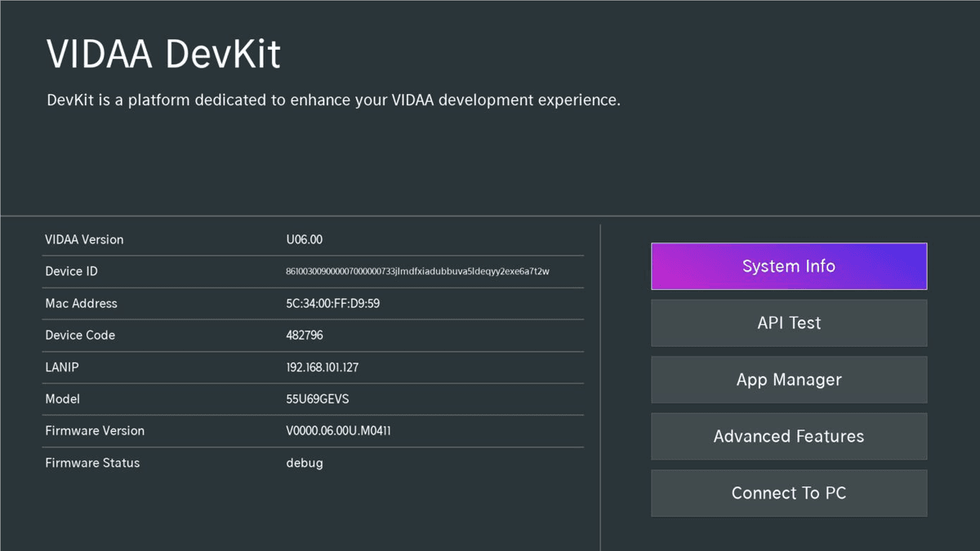Select the V0000.06.00U.M0411 firmware value

coord(338,431)
